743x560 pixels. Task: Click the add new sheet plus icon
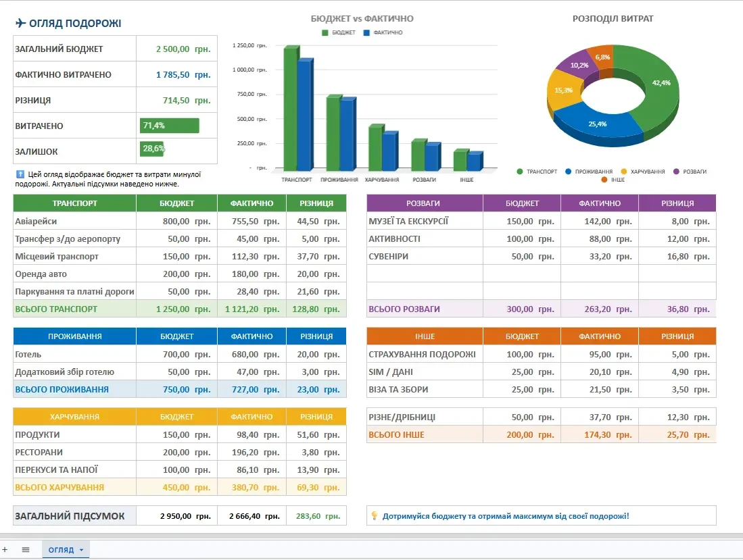[x=5, y=550]
